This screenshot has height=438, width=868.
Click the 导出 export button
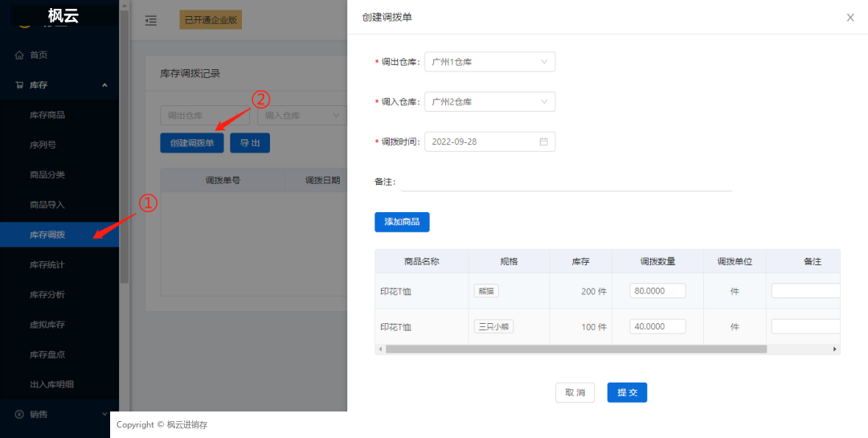pos(250,143)
